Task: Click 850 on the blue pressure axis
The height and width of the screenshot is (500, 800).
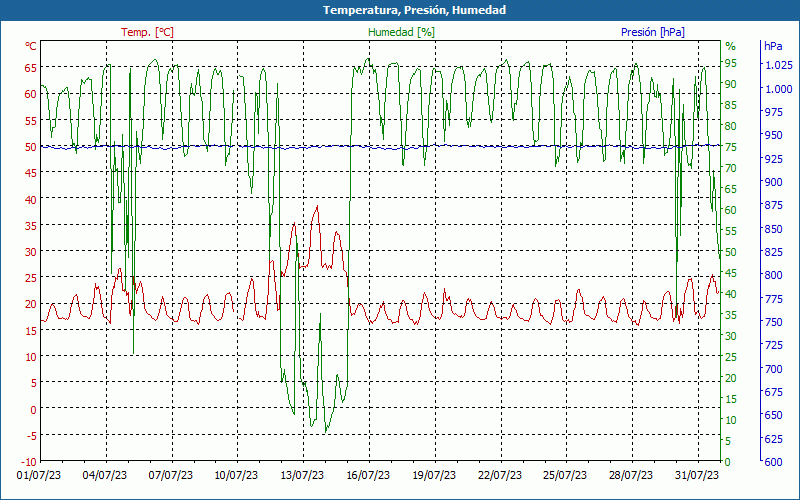Action: click(774, 229)
